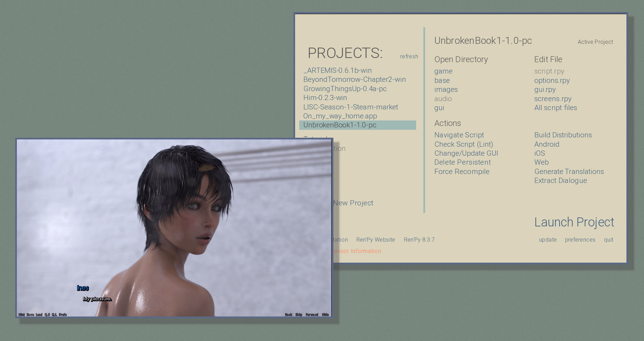Click Forward in the game quick menu

[x=312, y=314]
